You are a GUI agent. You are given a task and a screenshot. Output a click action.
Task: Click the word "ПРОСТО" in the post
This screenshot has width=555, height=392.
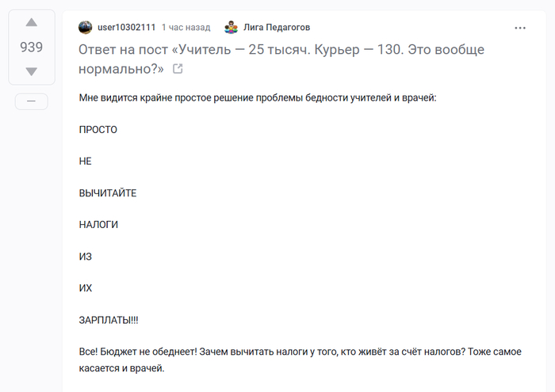point(98,129)
